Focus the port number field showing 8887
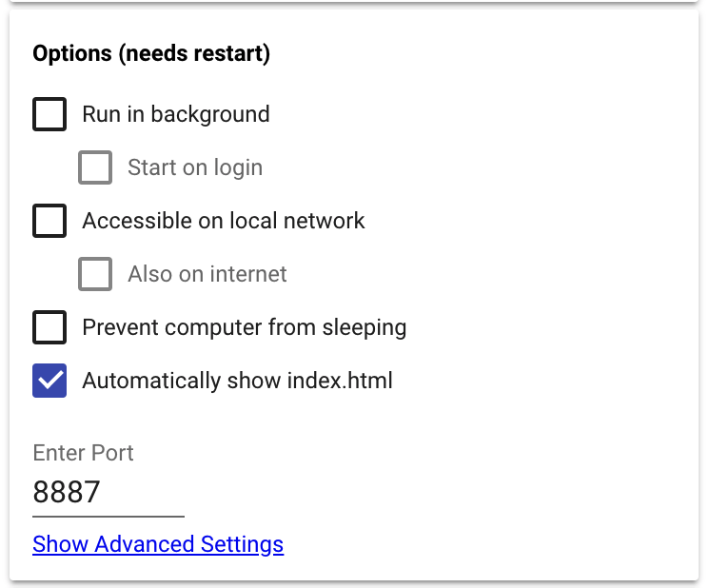710x588 pixels. pyautogui.click(x=107, y=492)
